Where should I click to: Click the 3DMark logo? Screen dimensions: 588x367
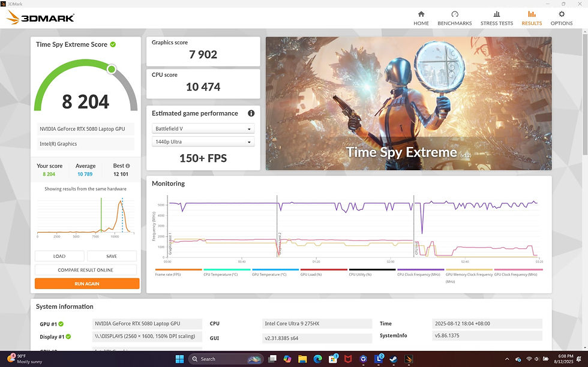(41, 17)
